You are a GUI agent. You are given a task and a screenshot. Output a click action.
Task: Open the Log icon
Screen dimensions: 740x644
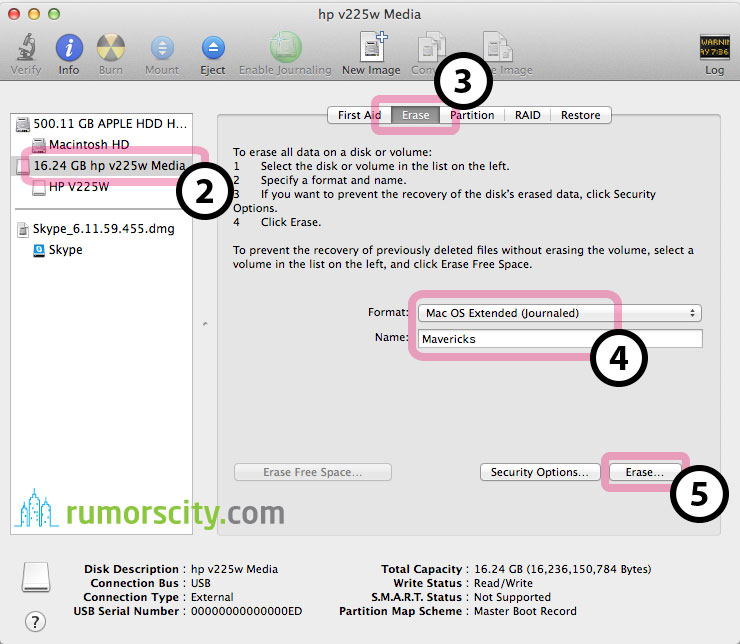pyautogui.click(x=715, y=47)
